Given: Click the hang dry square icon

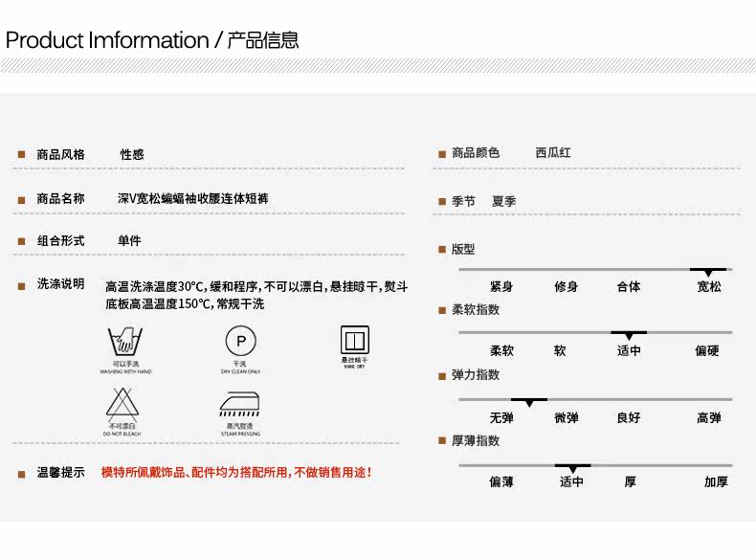Looking at the screenshot, I should point(355,340).
